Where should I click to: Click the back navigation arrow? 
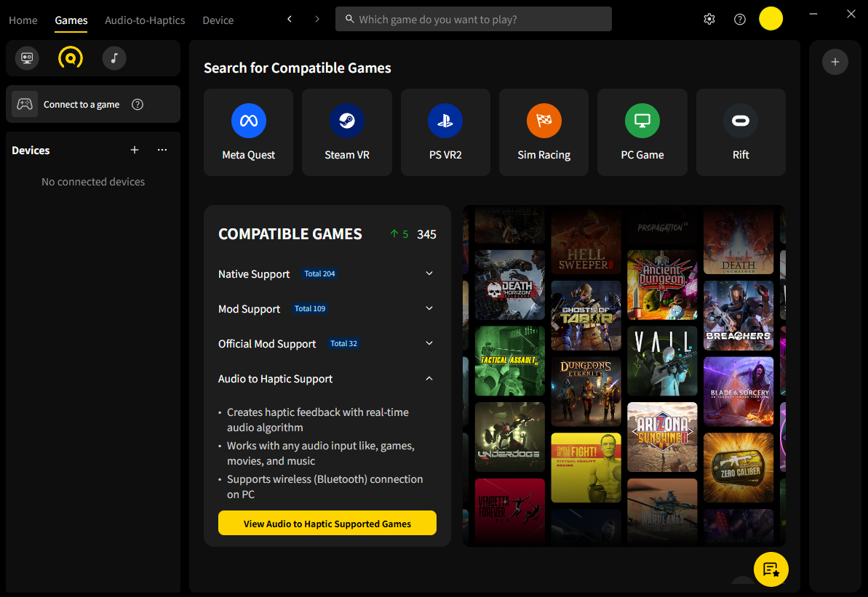290,19
